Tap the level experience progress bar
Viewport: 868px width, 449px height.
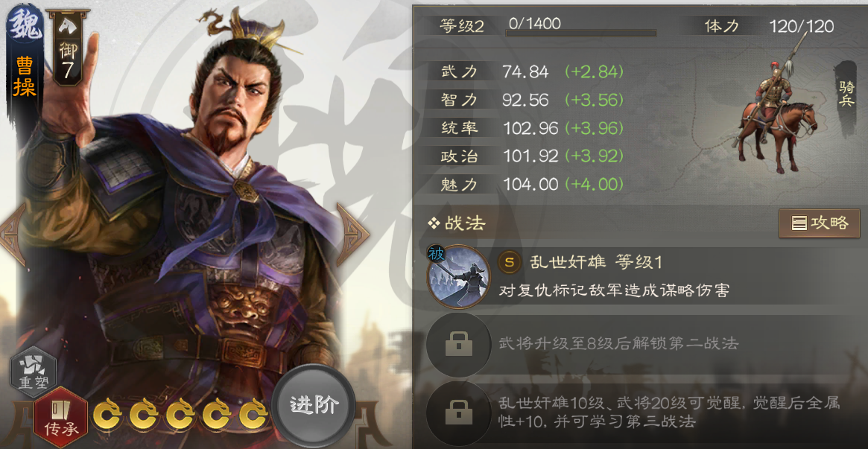[x=580, y=34]
